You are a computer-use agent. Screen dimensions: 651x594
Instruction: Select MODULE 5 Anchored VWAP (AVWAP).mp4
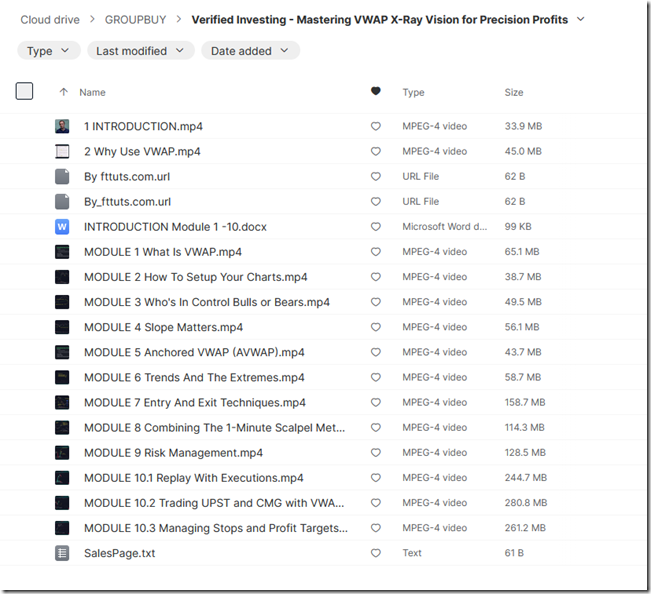coord(194,352)
